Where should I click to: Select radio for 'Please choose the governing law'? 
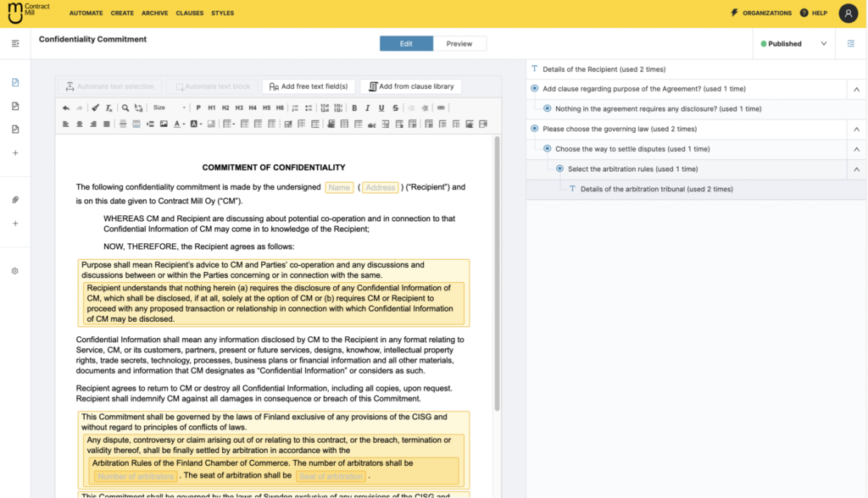tap(534, 129)
